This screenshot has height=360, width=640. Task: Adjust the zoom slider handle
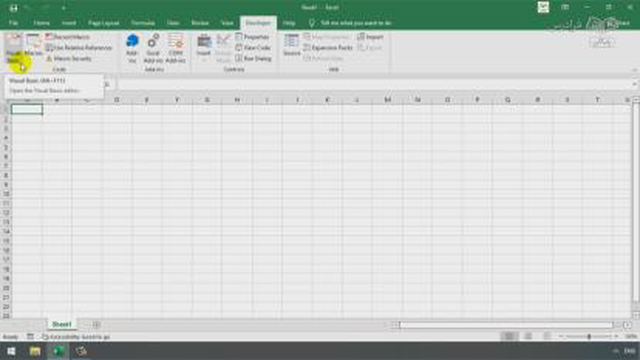point(589,337)
